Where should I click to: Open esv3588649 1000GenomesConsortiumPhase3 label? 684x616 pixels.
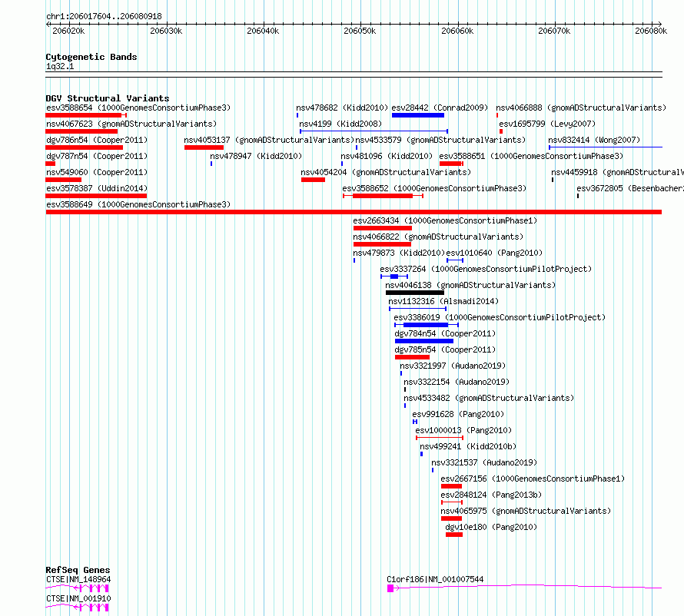click(138, 204)
